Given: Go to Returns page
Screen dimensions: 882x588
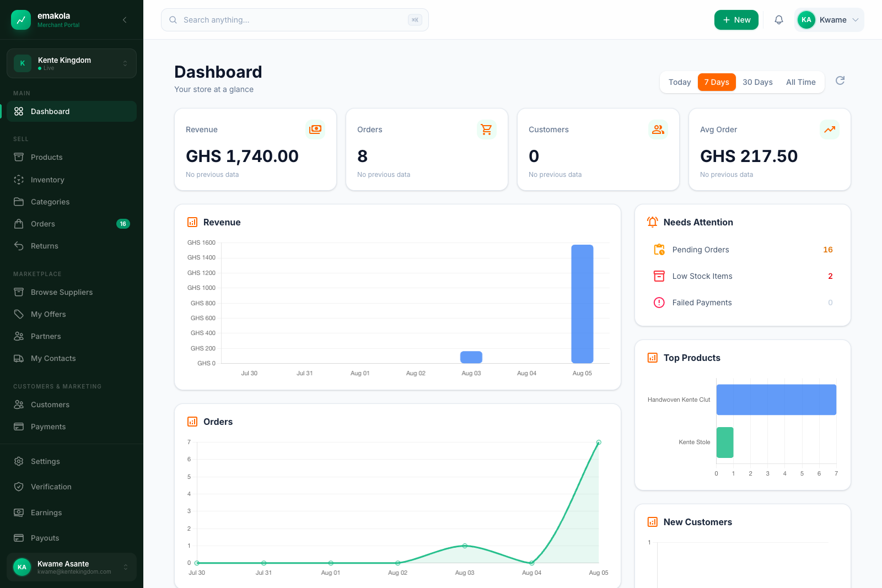Looking at the screenshot, I should click(72, 246).
